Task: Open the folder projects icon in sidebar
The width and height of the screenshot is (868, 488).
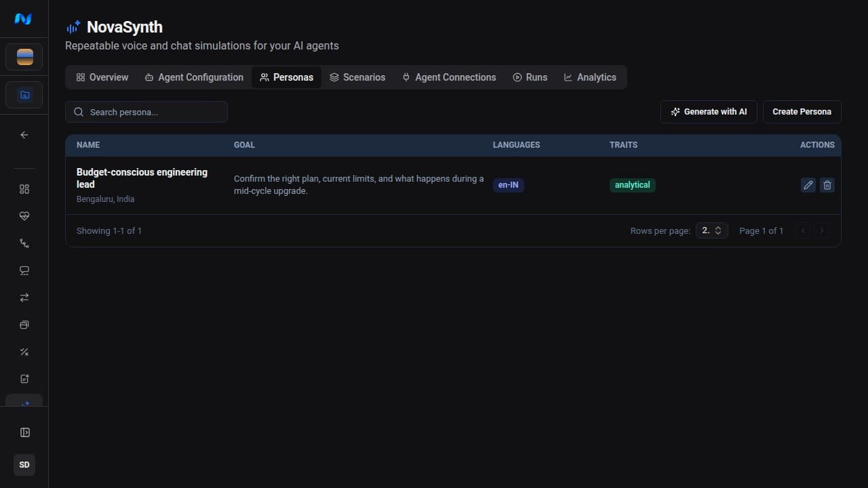Action: point(24,95)
